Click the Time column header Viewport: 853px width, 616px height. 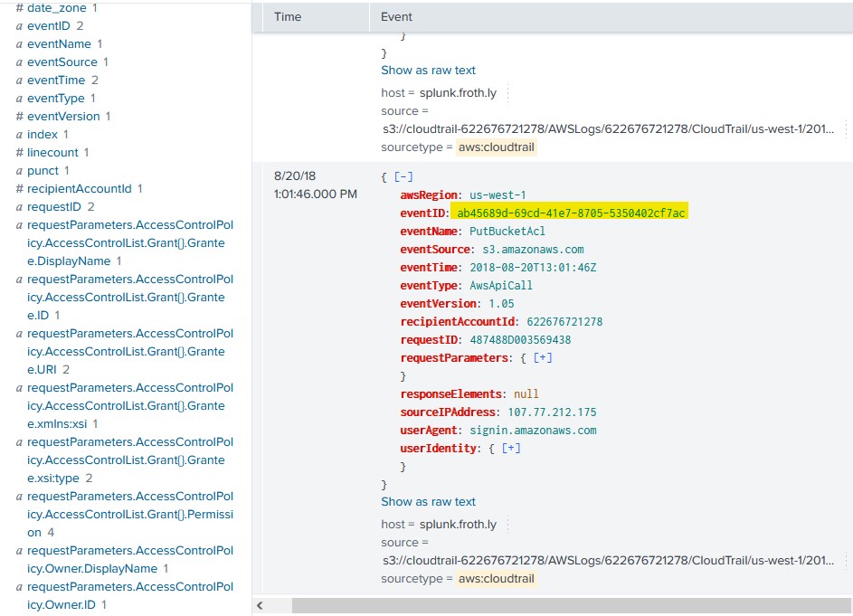288,16
